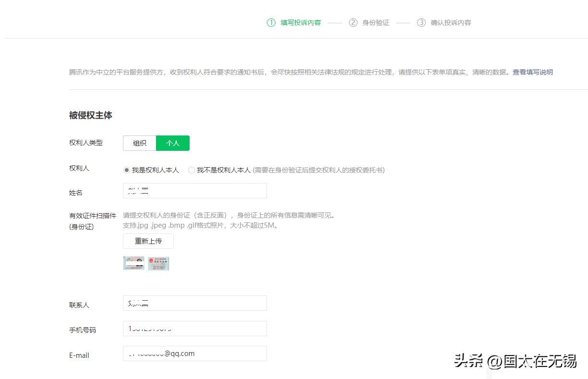Viewport: 588px width, 379px height.
Task: Click the 联系人 contact input field
Action: pos(194,303)
